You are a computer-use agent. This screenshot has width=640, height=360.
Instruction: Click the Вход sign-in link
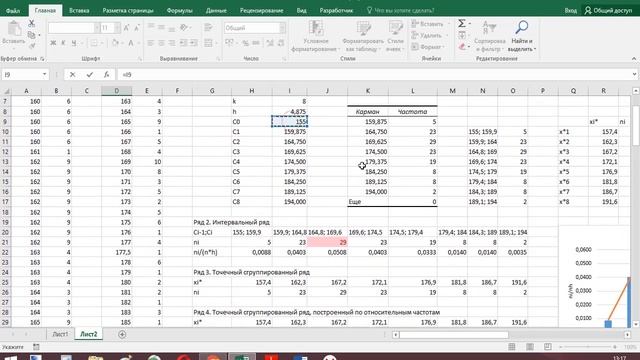pos(571,11)
